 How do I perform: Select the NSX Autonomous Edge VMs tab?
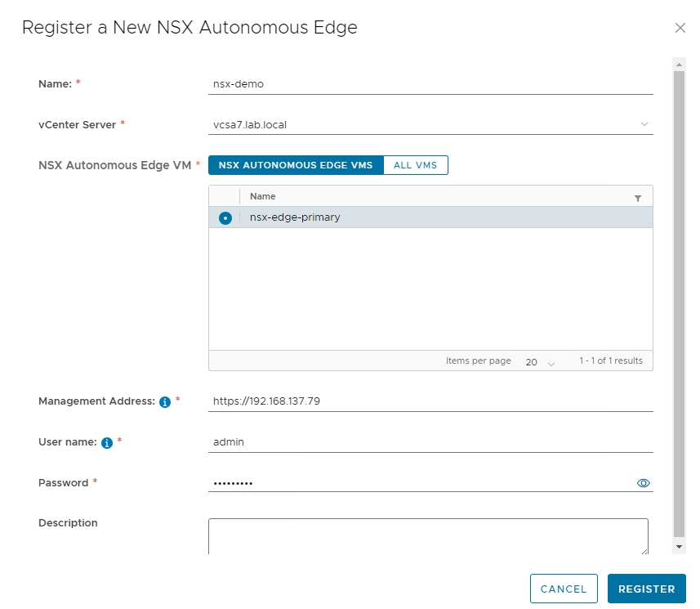[296, 165]
